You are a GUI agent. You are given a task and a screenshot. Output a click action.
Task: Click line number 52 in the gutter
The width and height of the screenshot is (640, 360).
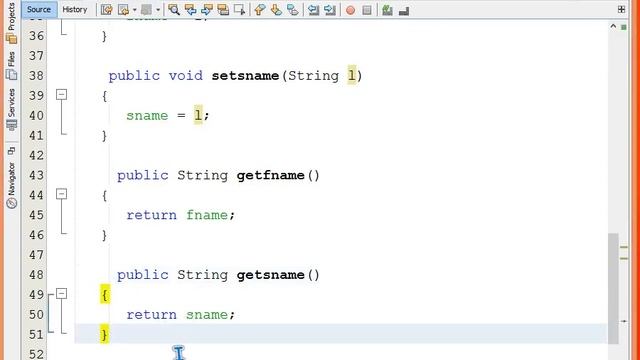pos(36,354)
